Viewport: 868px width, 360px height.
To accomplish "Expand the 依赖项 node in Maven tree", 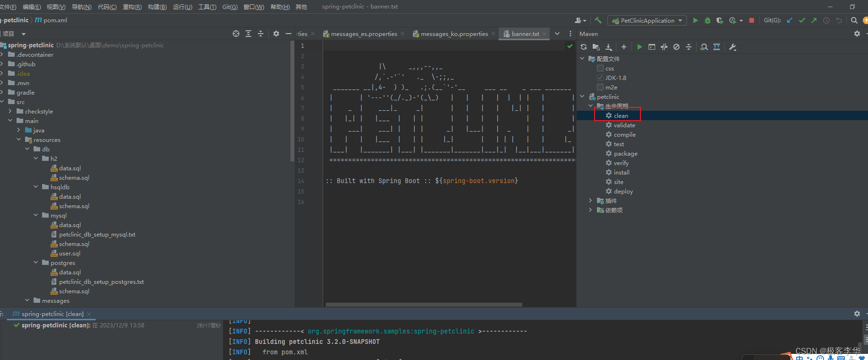I will 590,210.
